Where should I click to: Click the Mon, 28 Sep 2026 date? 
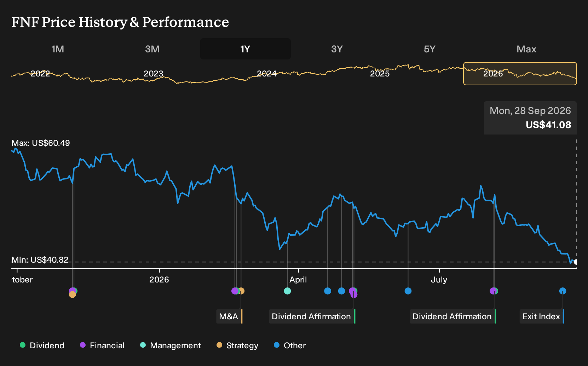click(x=530, y=111)
